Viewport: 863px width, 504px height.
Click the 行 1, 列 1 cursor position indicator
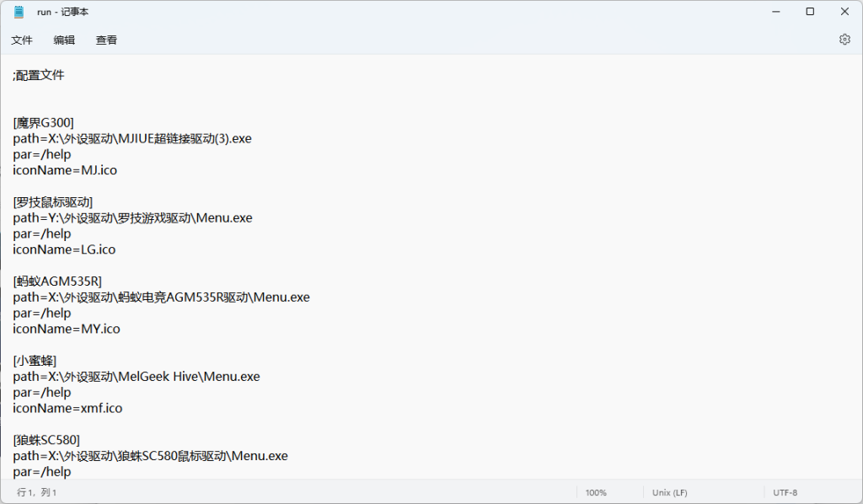point(37,492)
